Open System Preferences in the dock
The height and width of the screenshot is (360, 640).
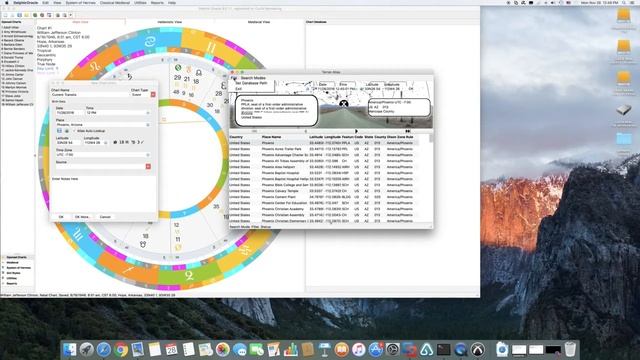(x=393, y=350)
